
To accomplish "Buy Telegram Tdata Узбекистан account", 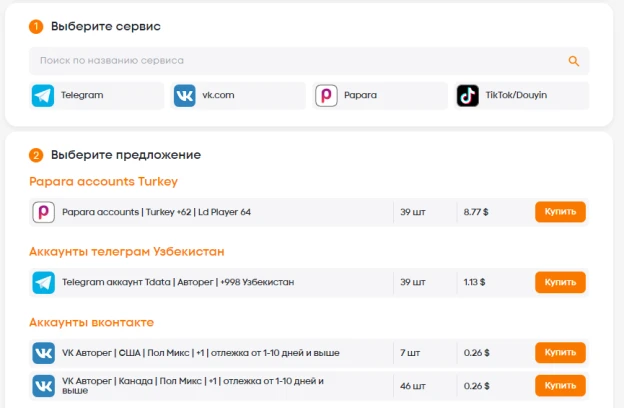I will pos(560,282).
